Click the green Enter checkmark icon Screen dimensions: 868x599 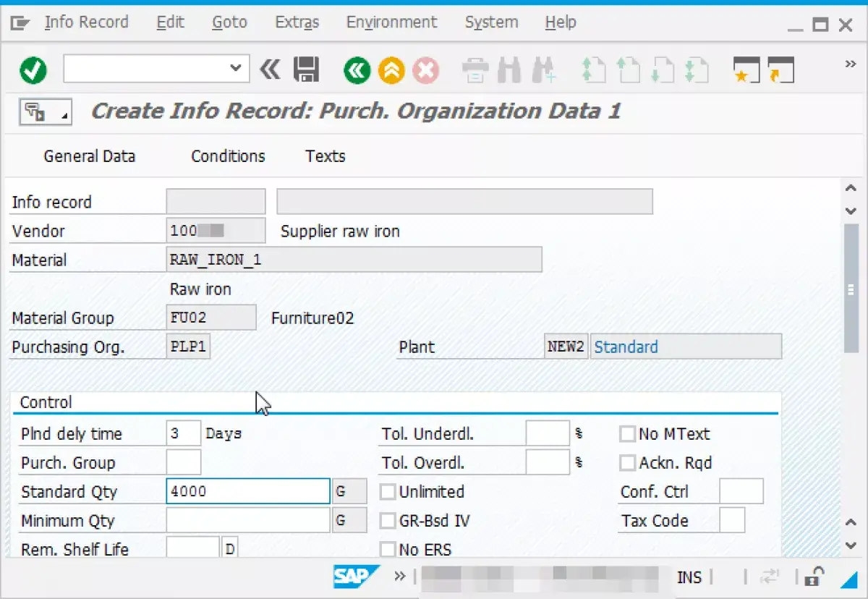33,69
